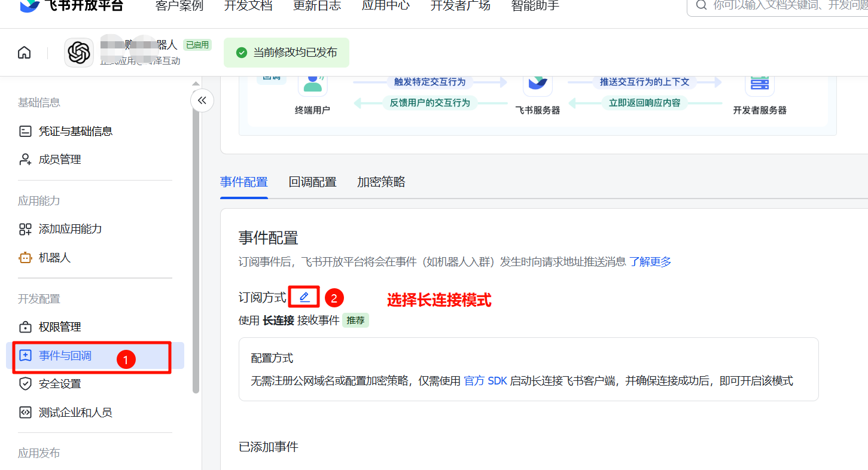This screenshot has width=868, height=470.
Task: Click the Feishu Open Platform logo
Action: click(x=72, y=6)
